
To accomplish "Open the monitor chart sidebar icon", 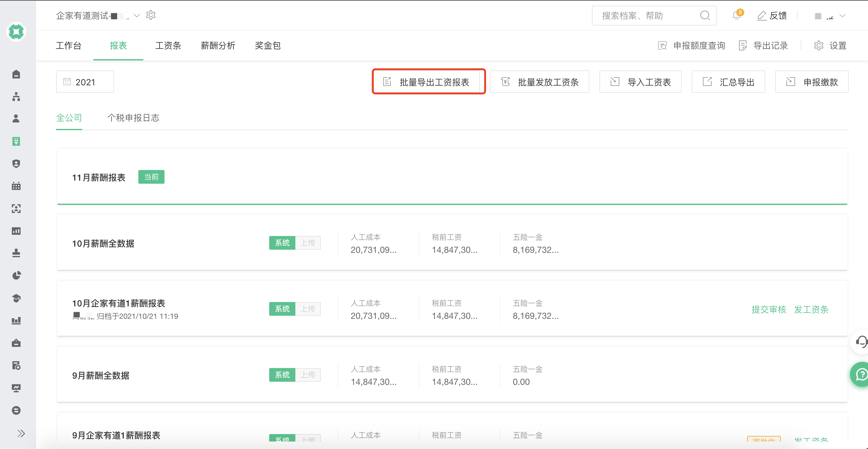I will pyautogui.click(x=16, y=388).
